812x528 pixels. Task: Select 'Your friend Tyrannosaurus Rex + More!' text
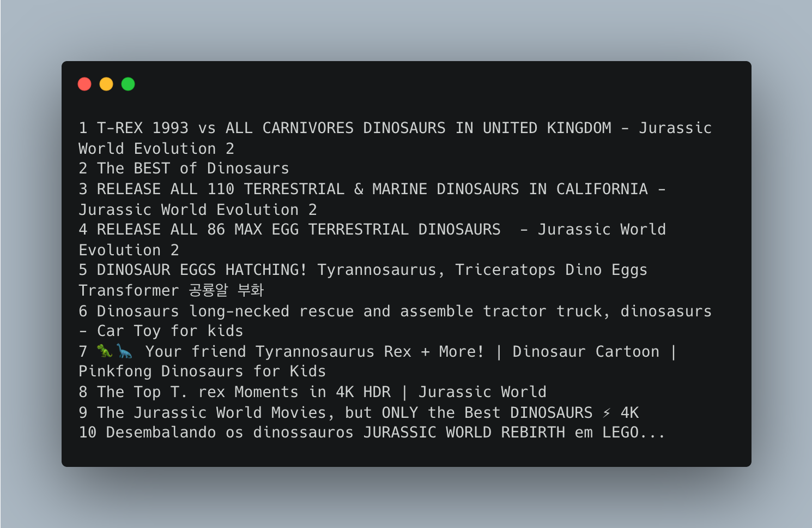point(314,352)
